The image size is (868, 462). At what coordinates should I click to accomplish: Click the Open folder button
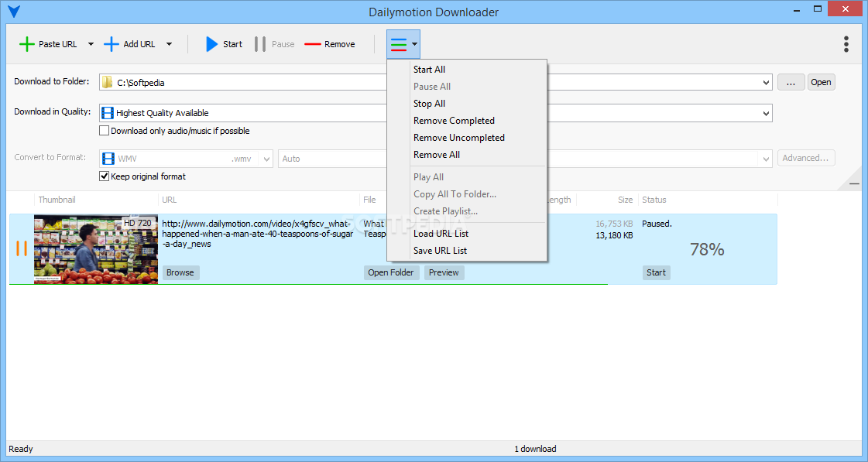point(821,82)
